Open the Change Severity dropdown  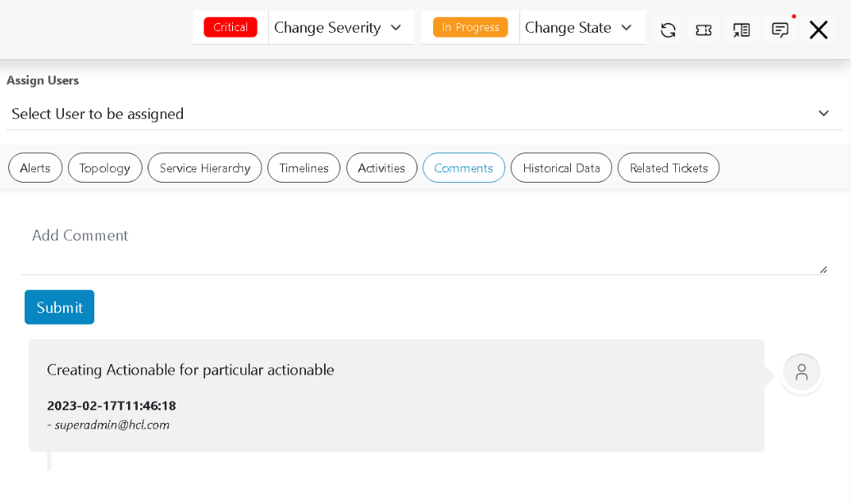[339, 28]
